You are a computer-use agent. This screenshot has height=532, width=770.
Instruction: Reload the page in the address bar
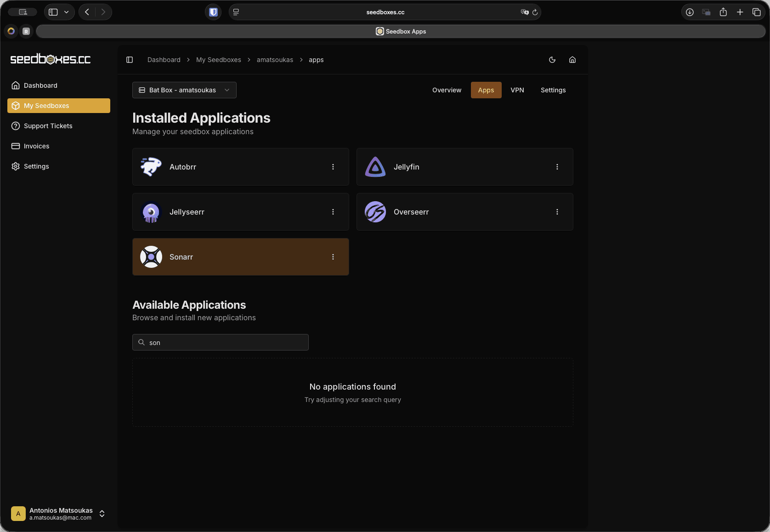(x=535, y=12)
